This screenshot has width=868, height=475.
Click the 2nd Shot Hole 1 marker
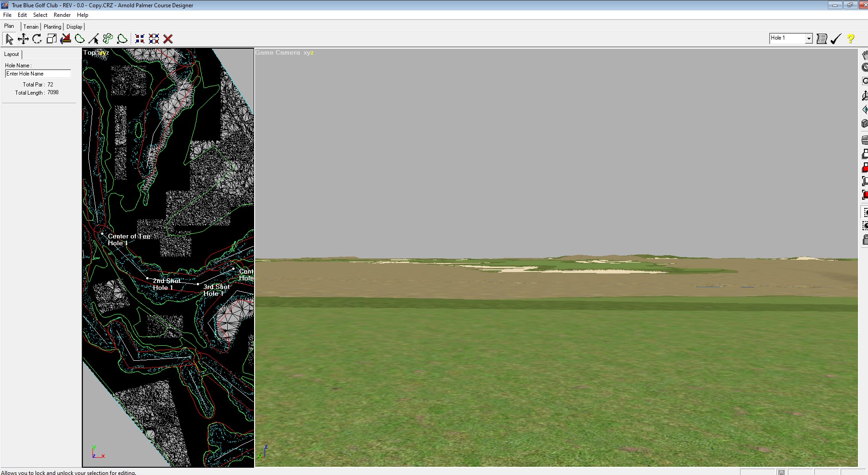coord(147,278)
